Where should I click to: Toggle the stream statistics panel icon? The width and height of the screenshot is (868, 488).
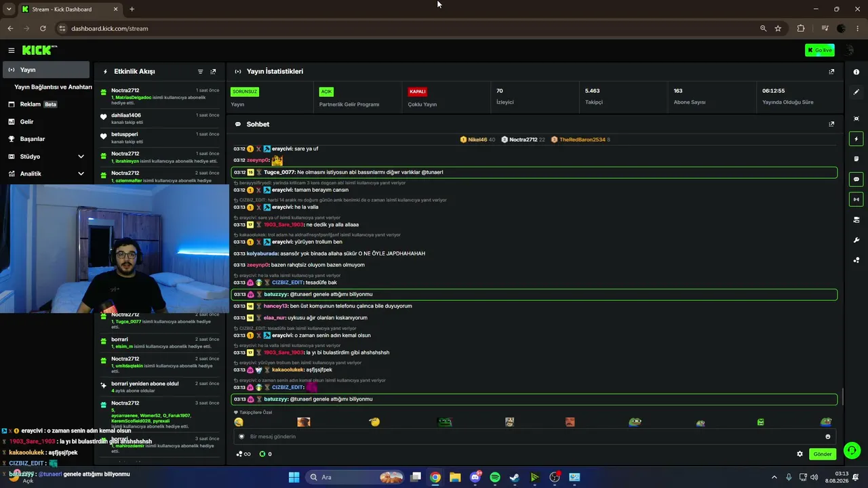856,199
